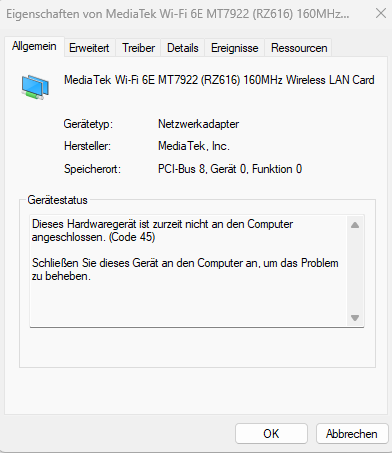Confirm the dialog with the OK button
The image size is (392, 453).
click(271, 434)
